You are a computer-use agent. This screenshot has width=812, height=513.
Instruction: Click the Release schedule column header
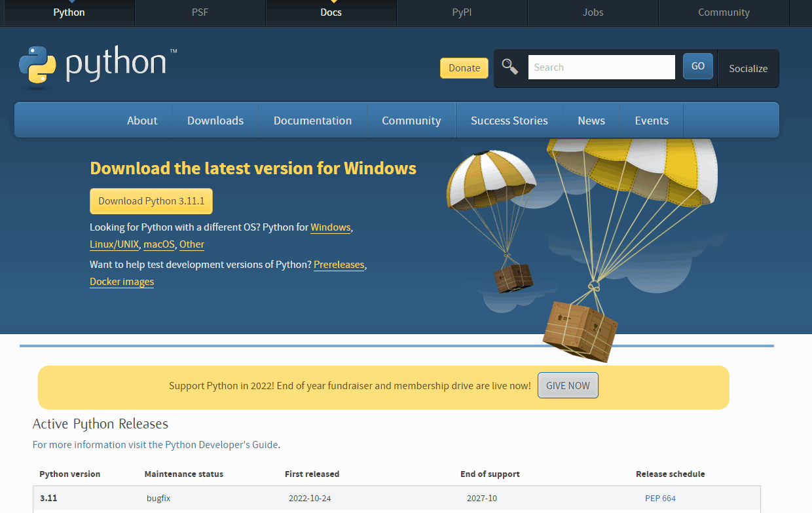(x=670, y=474)
